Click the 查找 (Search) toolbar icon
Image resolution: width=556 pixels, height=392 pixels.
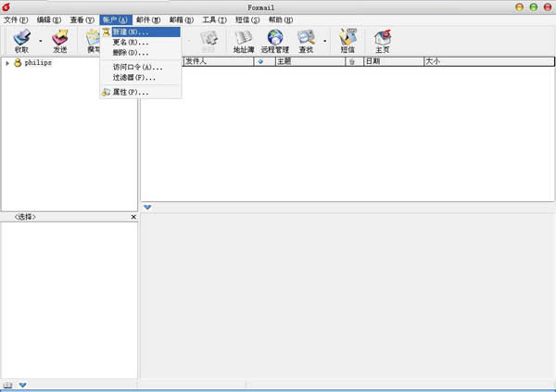tap(306, 40)
